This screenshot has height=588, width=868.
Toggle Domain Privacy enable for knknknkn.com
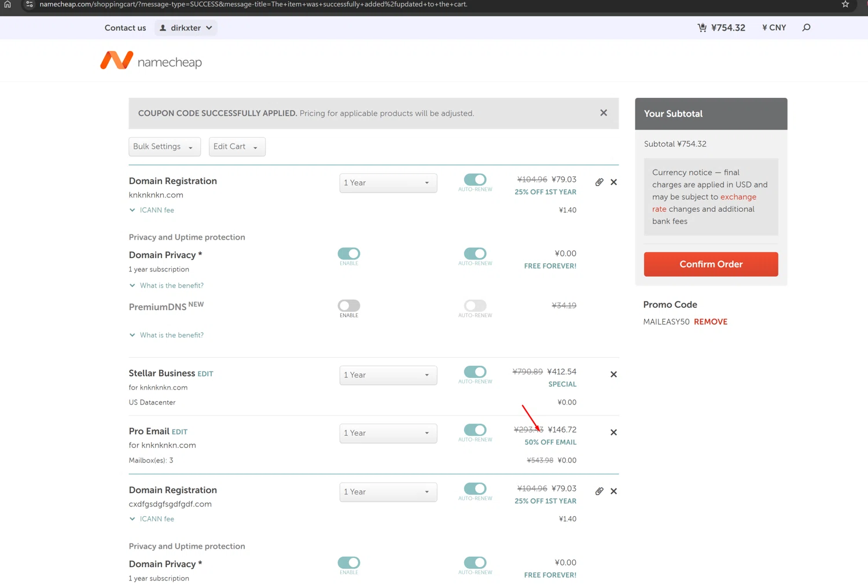click(x=349, y=253)
